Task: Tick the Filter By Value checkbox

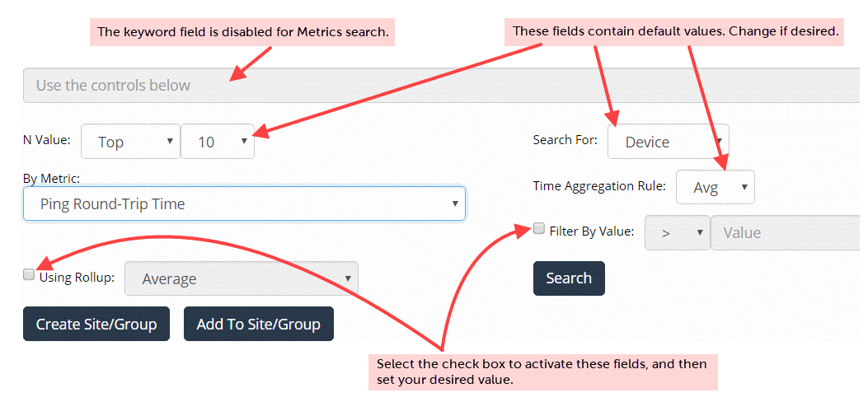Action: pyautogui.click(x=539, y=228)
